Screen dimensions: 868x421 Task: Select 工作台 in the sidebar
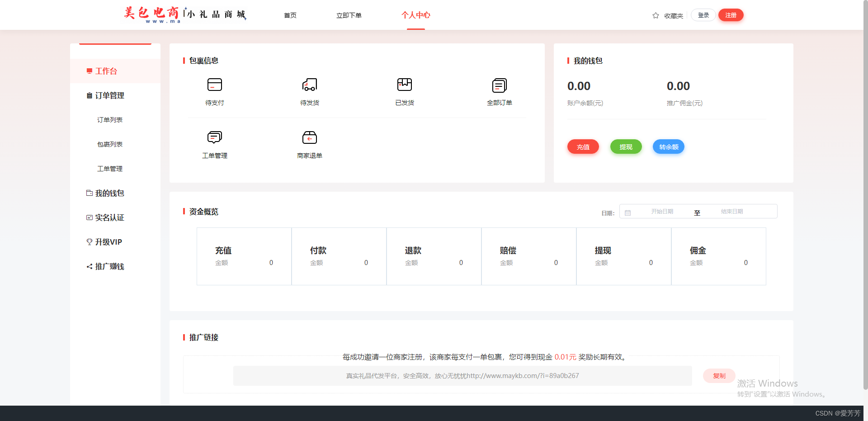click(x=115, y=71)
